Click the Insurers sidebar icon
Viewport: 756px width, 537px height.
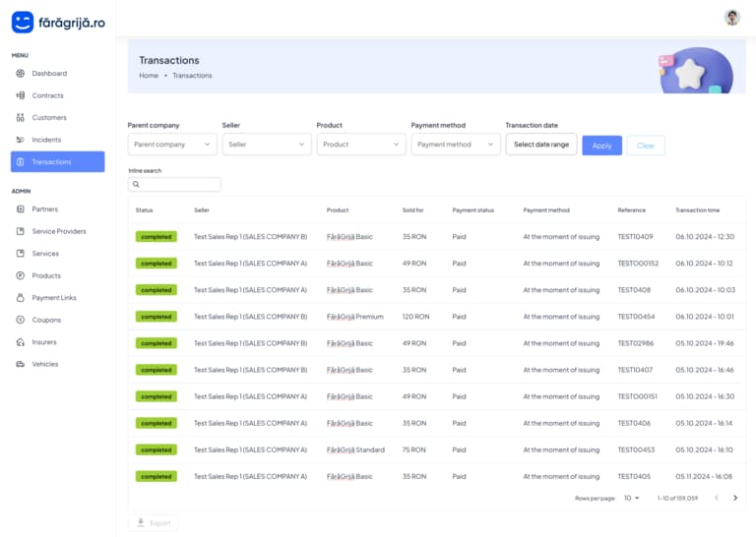21,342
